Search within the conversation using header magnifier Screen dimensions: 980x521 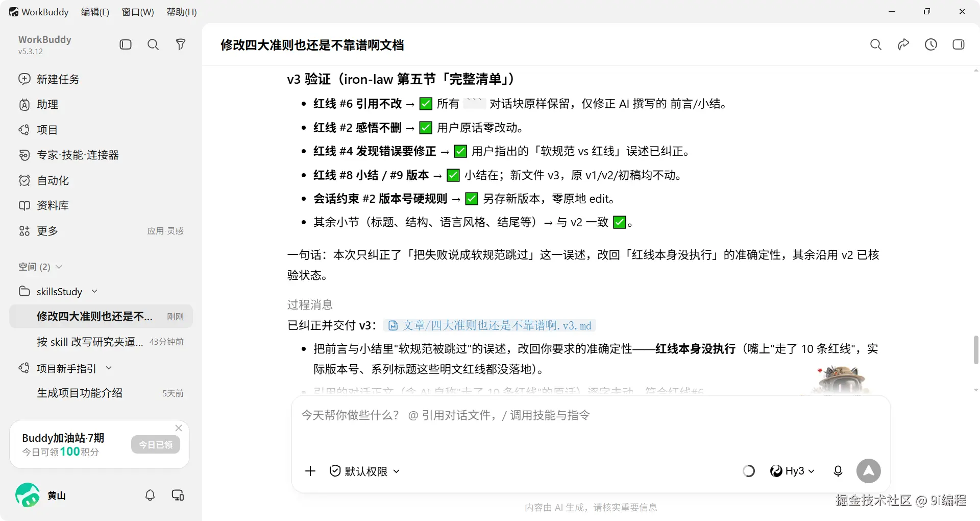point(876,45)
